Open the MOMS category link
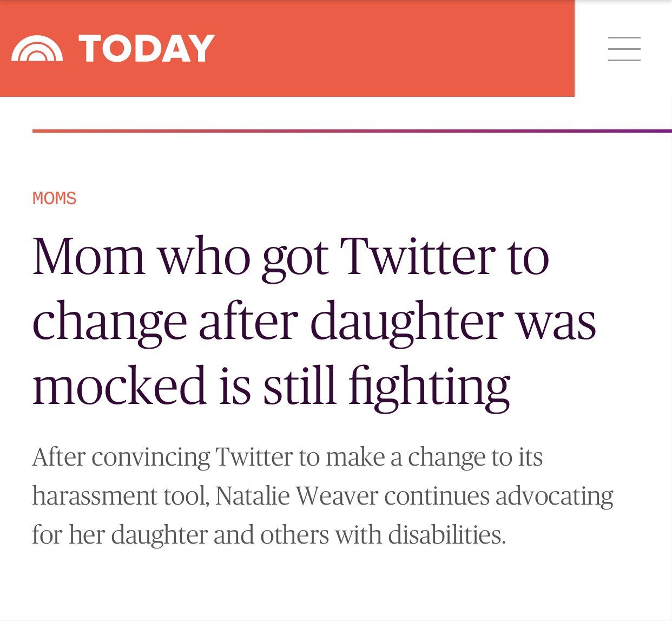The height and width of the screenshot is (621, 672). [x=55, y=198]
